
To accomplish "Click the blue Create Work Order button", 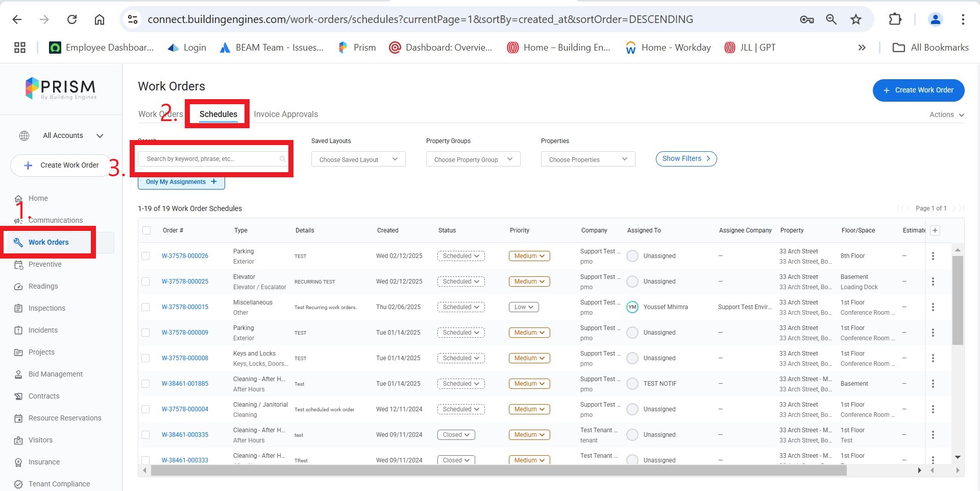I will click(918, 90).
